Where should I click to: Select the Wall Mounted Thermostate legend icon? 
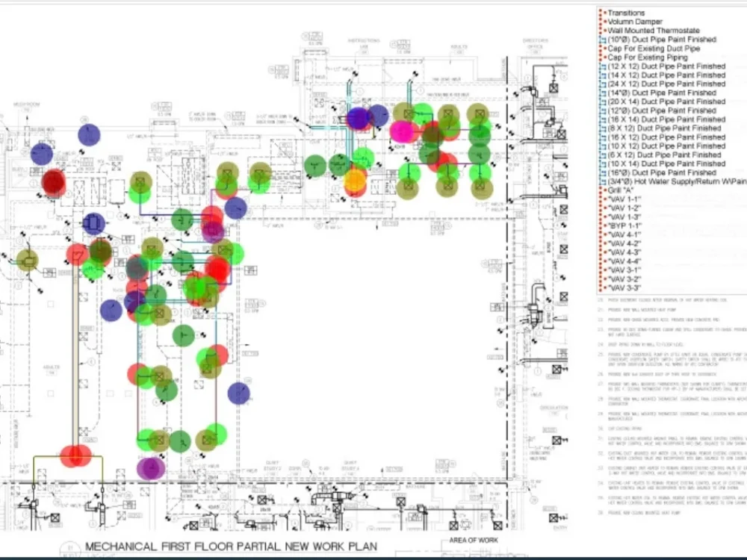(x=602, y=30)
